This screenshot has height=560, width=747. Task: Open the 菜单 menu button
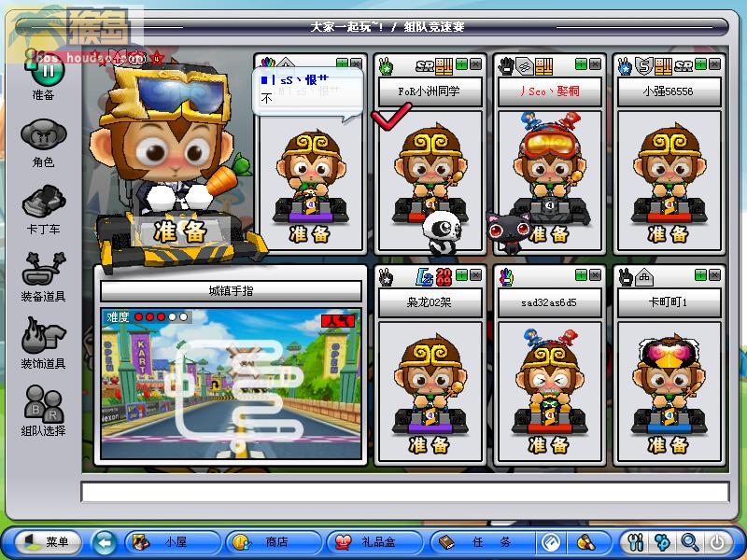click(x=49, y=542)
